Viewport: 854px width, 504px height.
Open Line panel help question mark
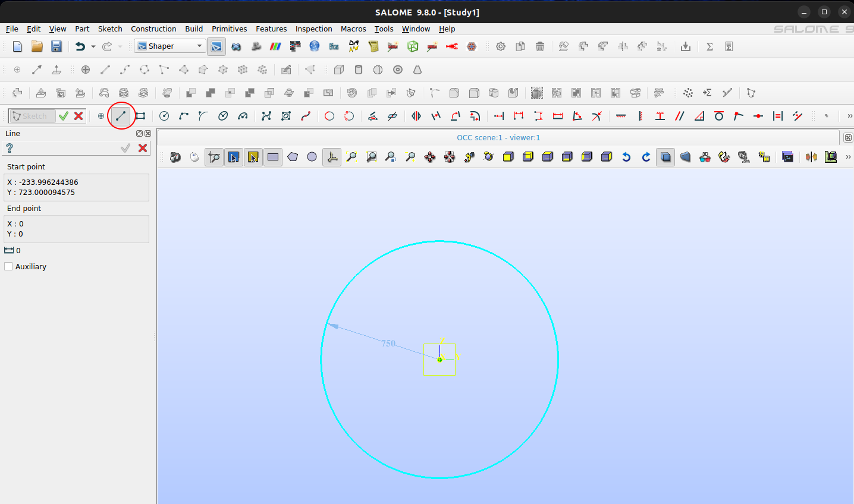tap(9, 148)
